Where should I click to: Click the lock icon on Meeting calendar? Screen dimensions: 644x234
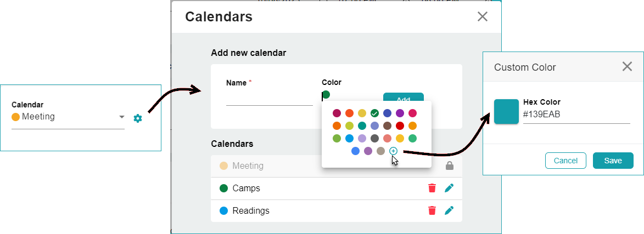449,165
